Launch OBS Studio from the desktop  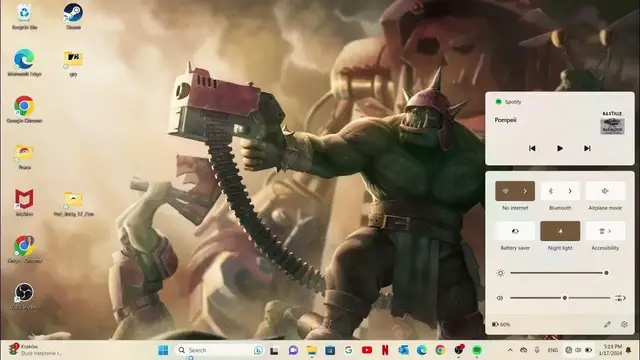(24, 296)
